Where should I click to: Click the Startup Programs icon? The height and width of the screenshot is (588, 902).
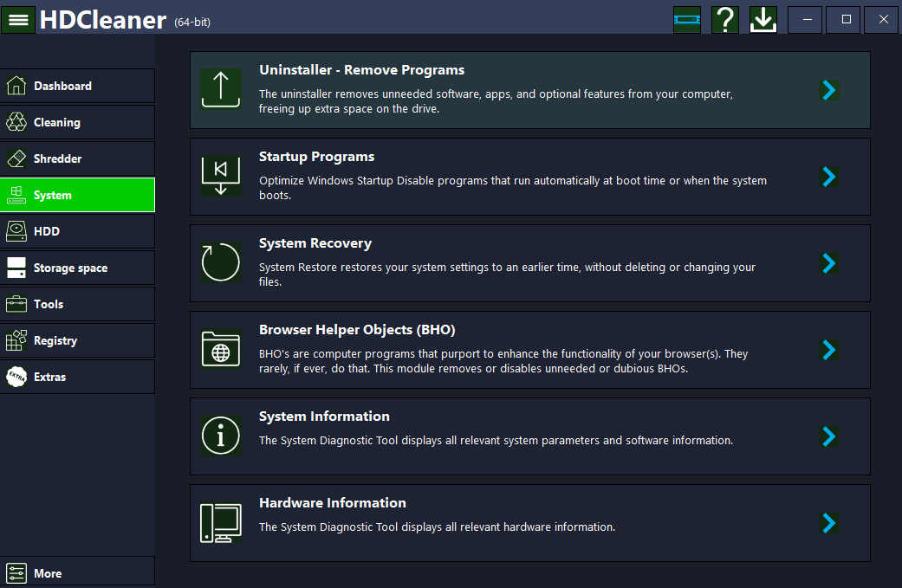pyautogui.click(x=221, y=176)
